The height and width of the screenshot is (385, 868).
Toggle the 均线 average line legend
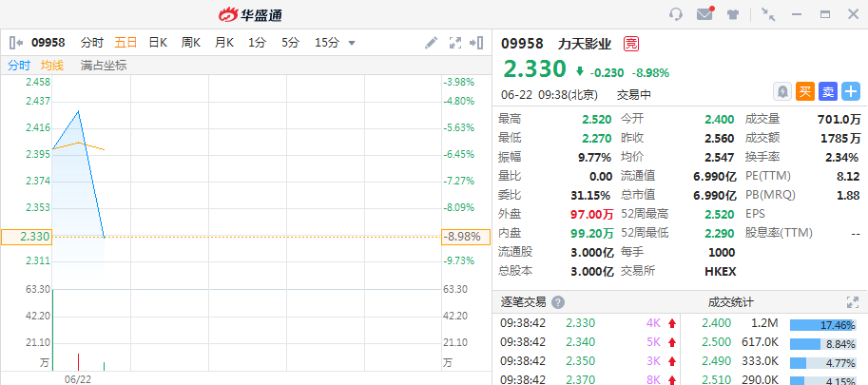[52, 66]
